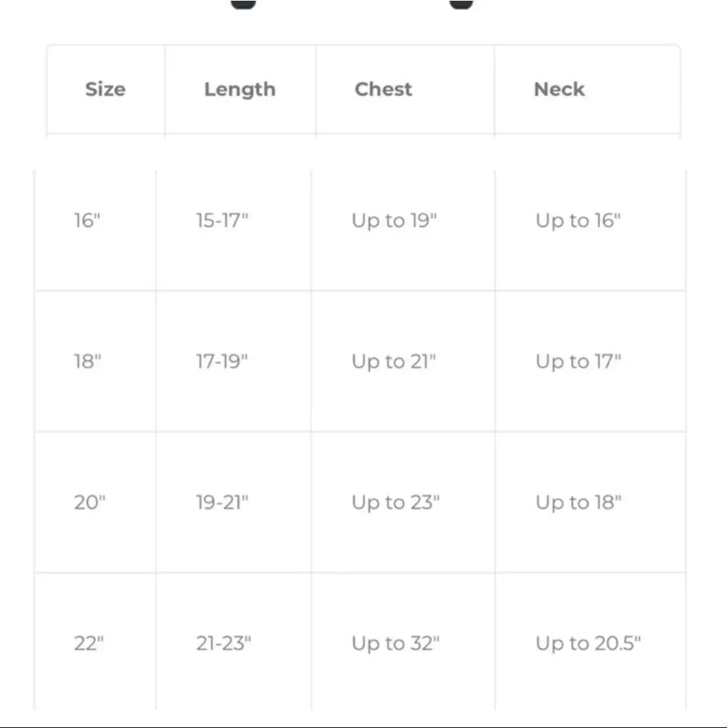
Task: Select the Size column header
Action: click(x=106, y=89)
